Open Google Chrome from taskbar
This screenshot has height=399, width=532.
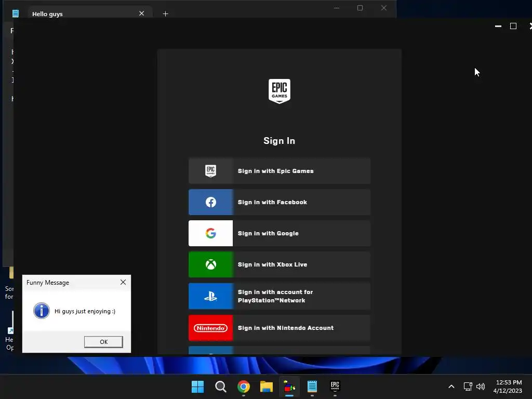(x=244, y=387)
